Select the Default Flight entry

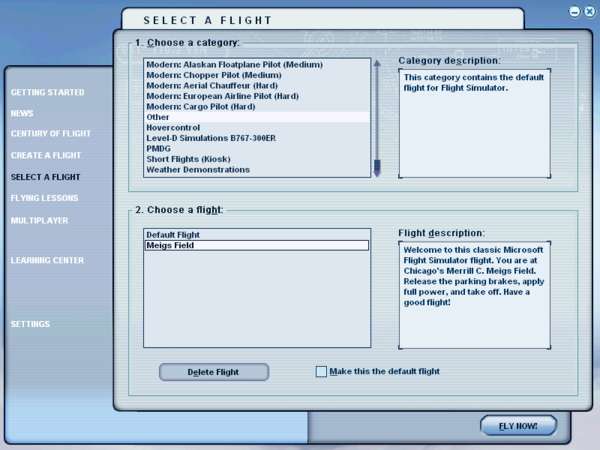point(256,235)
